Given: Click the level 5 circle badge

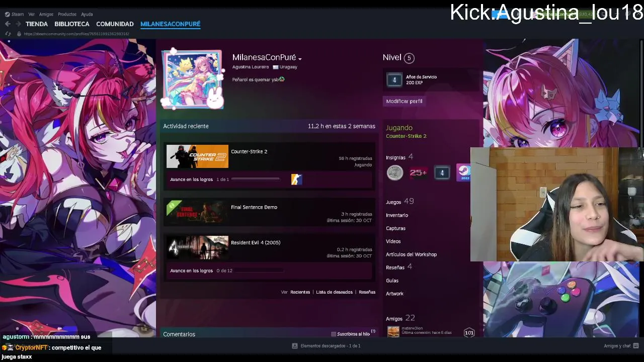Looking at the screenshot, I should point(409,58).
